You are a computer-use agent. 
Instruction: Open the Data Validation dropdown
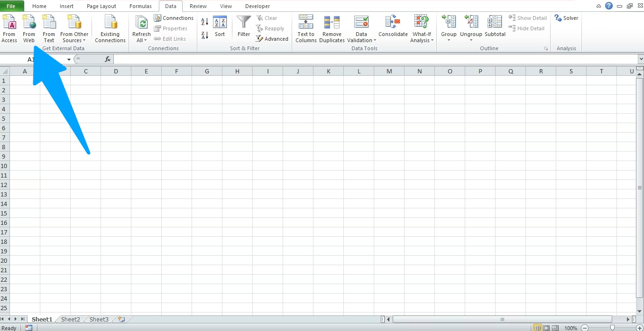(361, 28)
